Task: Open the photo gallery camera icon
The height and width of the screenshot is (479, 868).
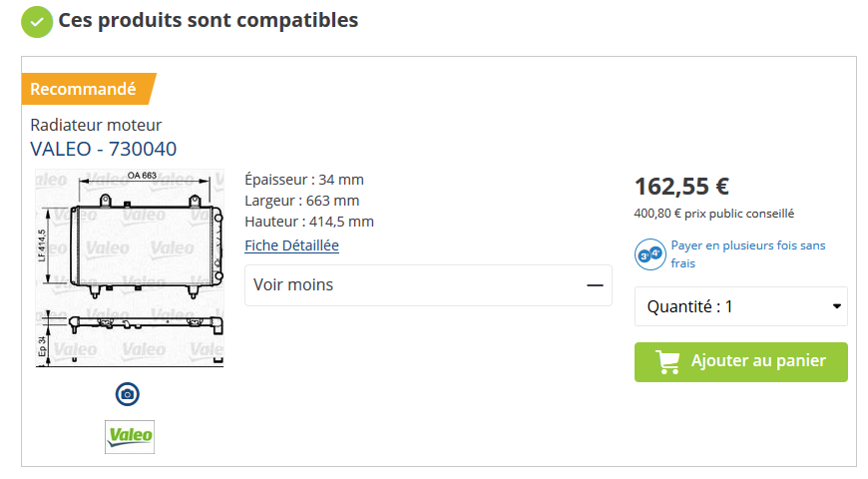Action: tap(128, 394)
